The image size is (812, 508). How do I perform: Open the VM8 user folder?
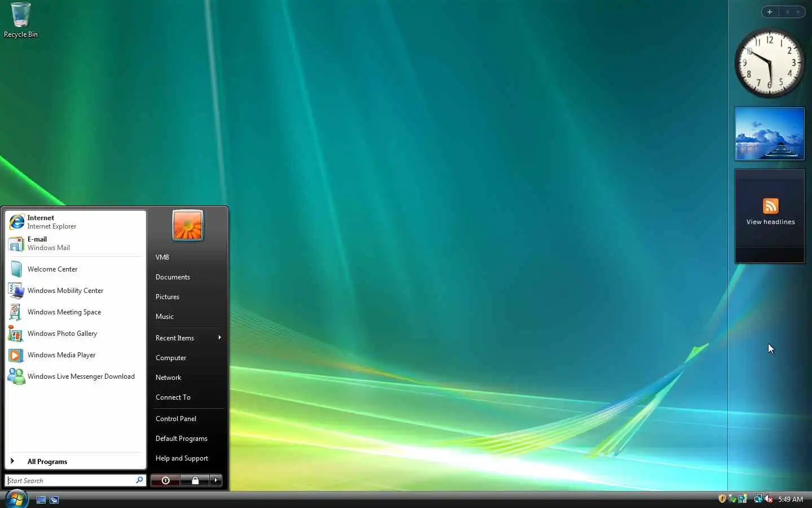click(188, 257)
